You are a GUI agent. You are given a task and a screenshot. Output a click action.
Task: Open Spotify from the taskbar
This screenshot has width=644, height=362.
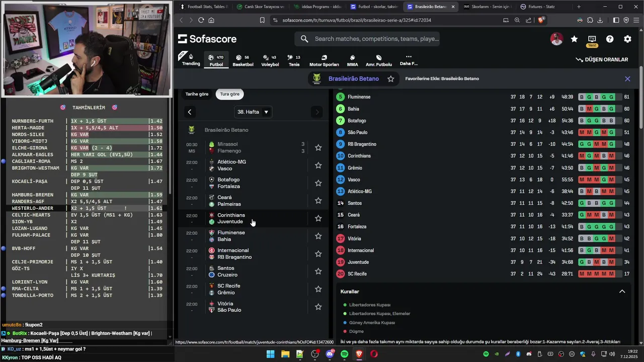[x=344, y=354]
